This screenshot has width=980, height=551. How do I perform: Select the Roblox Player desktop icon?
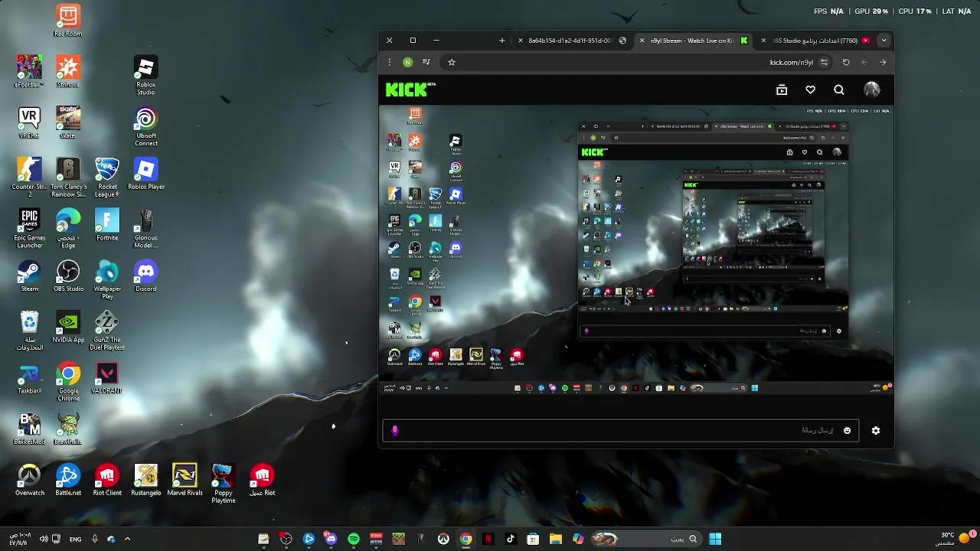(145, 174)
